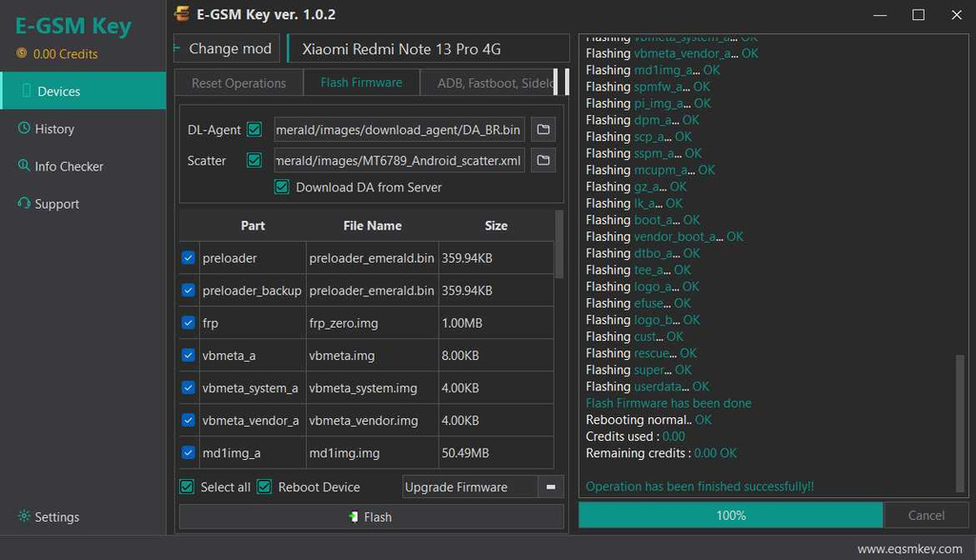This screenshot has width=976, height=560.
Task: Click the 100% progress bar
Action: tap(730, 515)
